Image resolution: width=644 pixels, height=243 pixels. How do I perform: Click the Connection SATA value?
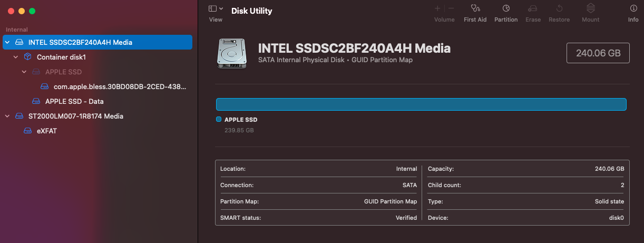(x=409, y=185)
